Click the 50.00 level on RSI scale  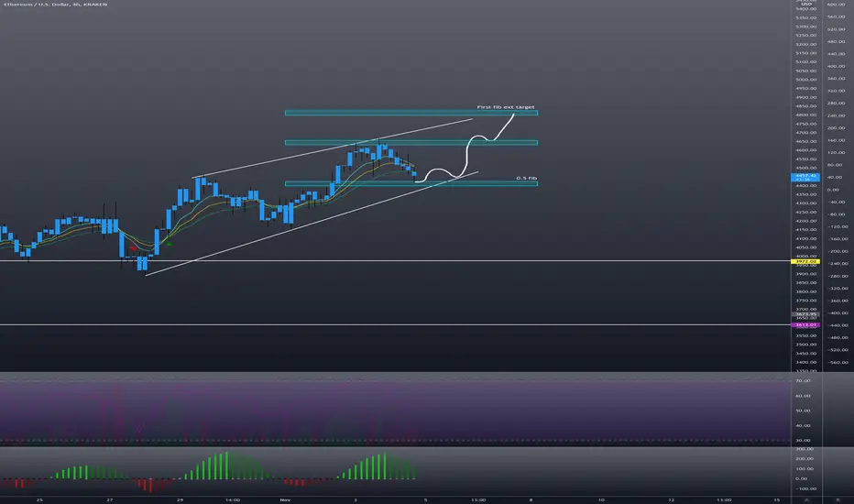tap(803, 411)
